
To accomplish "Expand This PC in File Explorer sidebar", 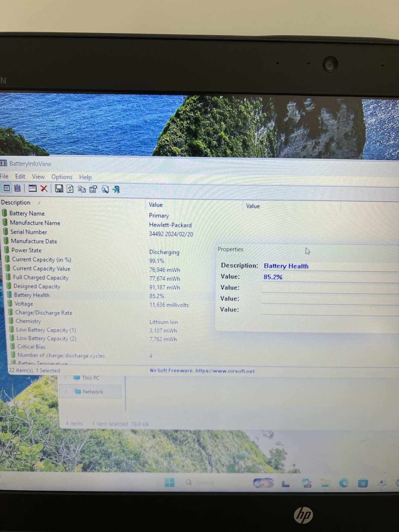I will (x=66, y=378).
